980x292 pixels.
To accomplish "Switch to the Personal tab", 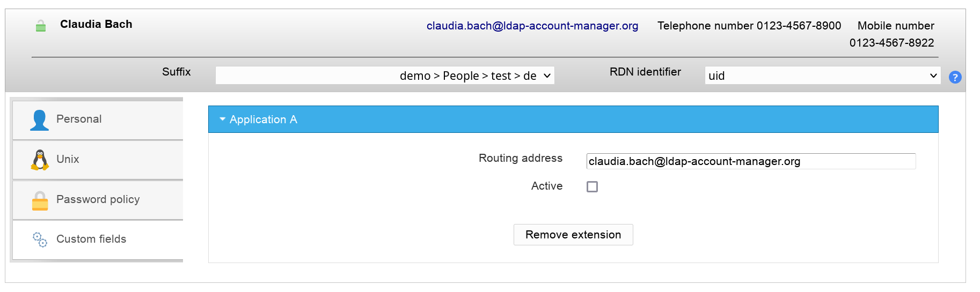I will [x=79, y=119].
